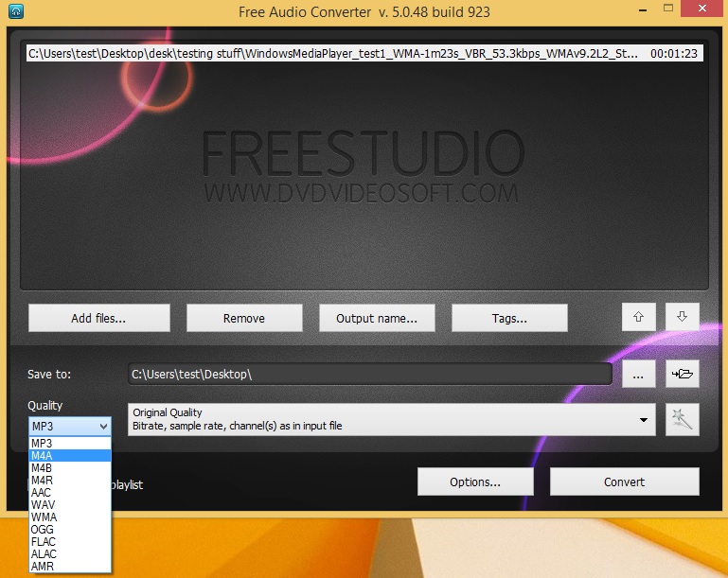This screenshot has width=728, height=578.
Task: Click the Free Audio Converter app icon
Action: [16, 11]
